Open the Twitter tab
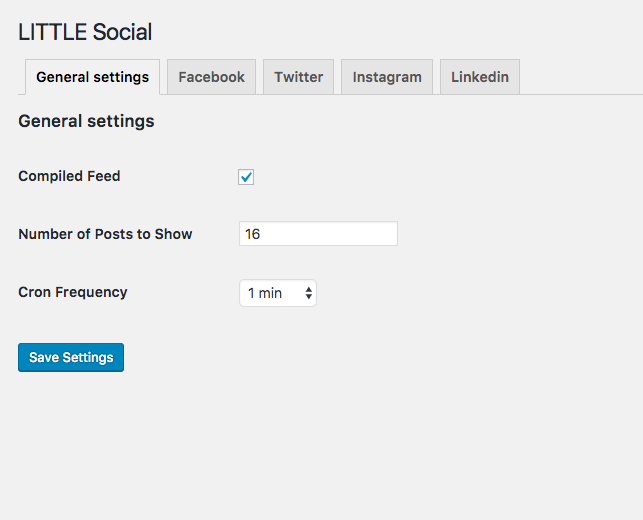The image size is (643, 520). [298, 77]
